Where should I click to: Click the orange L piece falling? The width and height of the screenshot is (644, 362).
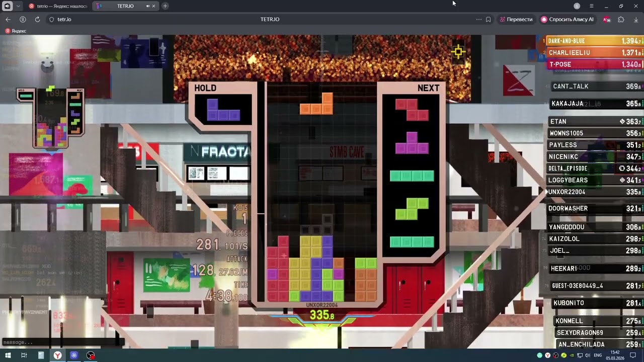316,104
